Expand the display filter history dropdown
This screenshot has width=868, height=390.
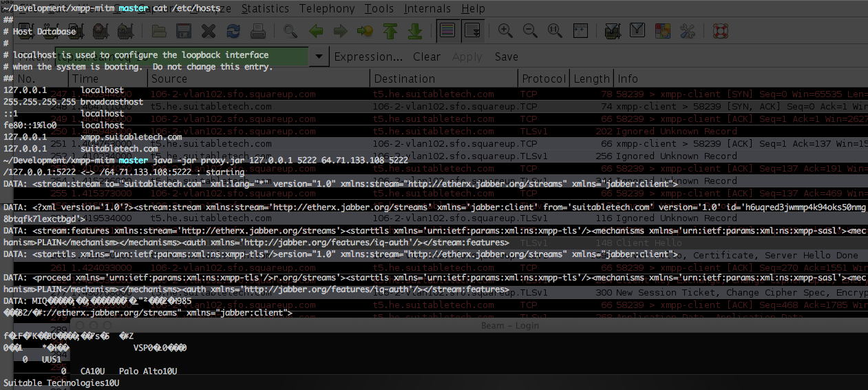(318, 57)
